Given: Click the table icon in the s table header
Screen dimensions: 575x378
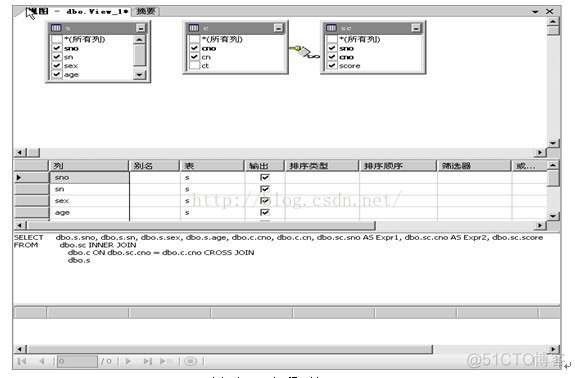Looking at the screenshot, I should tap(56, 28).
